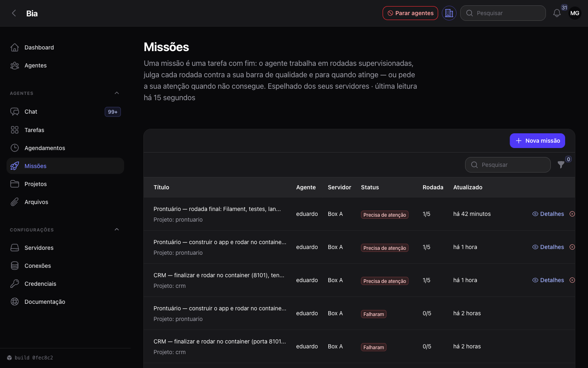Image resolution: width=588 pixels, height=368 pixels.
Task: Cancel the CRM finalizar (8101) mission needing attention
Action: tap(572, 280)
